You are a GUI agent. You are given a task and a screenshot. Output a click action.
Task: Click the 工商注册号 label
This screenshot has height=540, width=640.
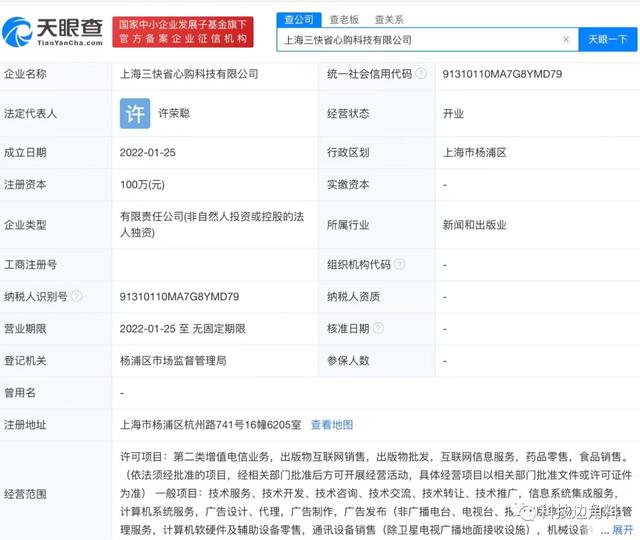click(x=31, y=264)
